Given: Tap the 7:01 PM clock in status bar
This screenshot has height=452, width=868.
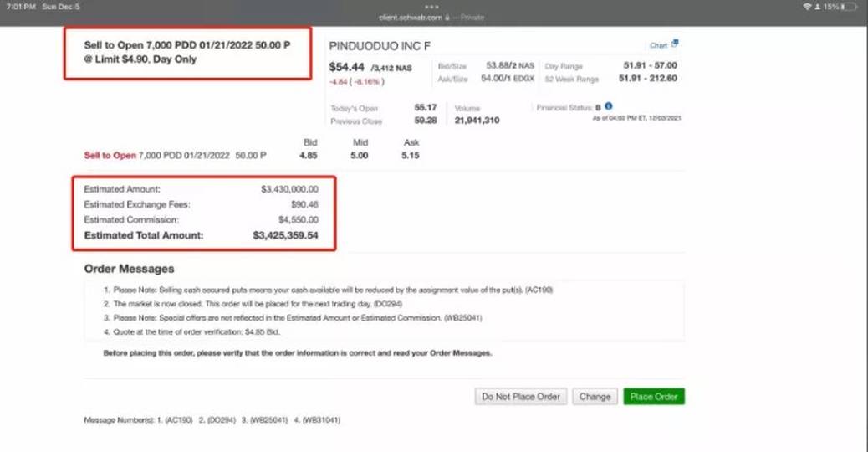Looking at the screenshot, I should pos(20,6).
